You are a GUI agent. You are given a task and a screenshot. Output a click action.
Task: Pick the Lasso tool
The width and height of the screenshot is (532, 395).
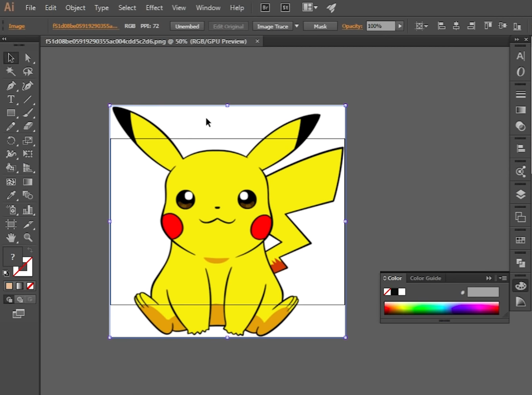click(28, 72)
